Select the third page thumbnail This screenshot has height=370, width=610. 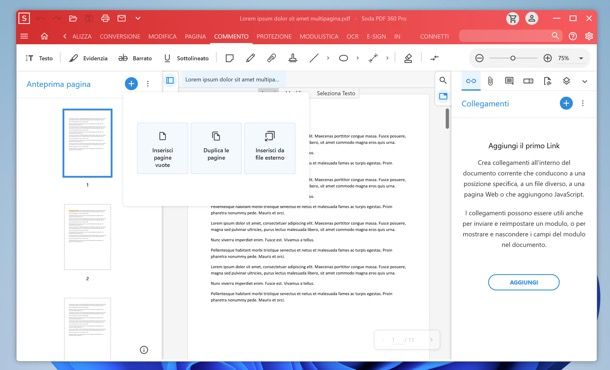[88, 329]
